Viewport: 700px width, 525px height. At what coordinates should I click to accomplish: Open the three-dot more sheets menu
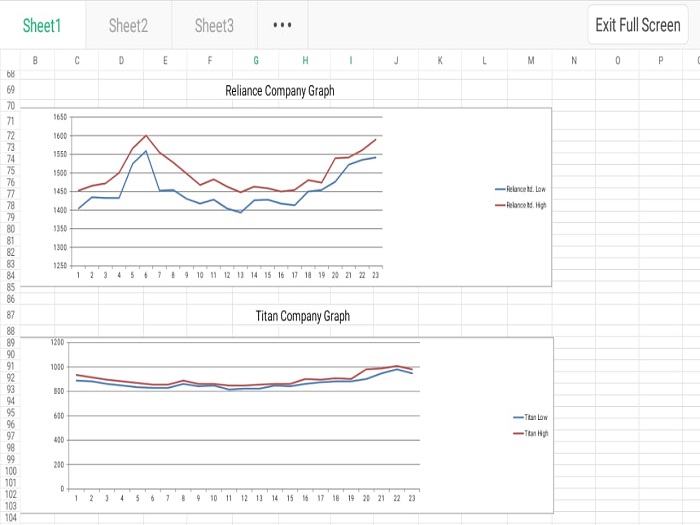(x=283, y=25)
